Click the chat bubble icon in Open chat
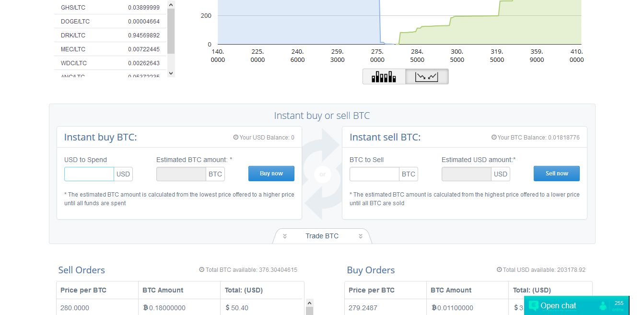 coord(533,305)
